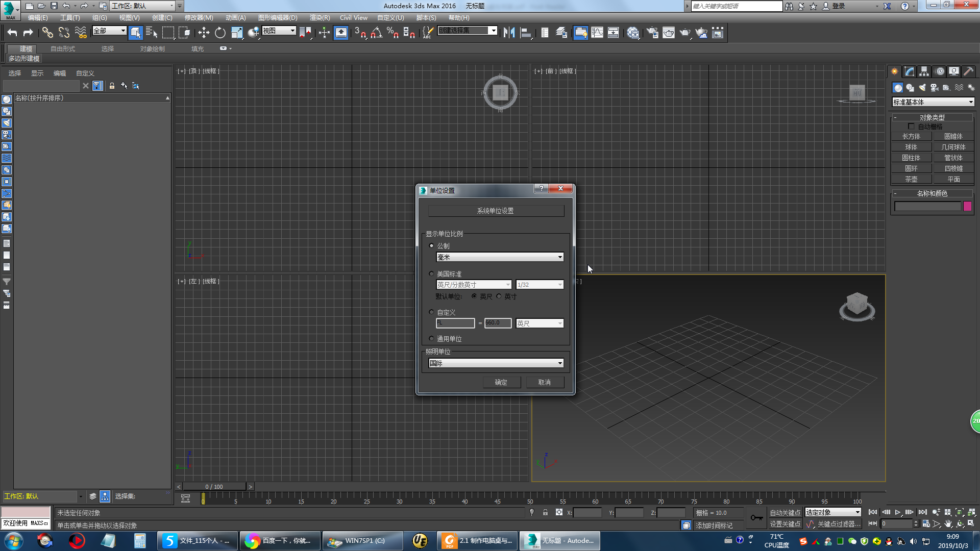The height and width of the screenshot is (551, 980).
Task: Select Lights category icon in Create panel
Action: (x=922, y=88)
